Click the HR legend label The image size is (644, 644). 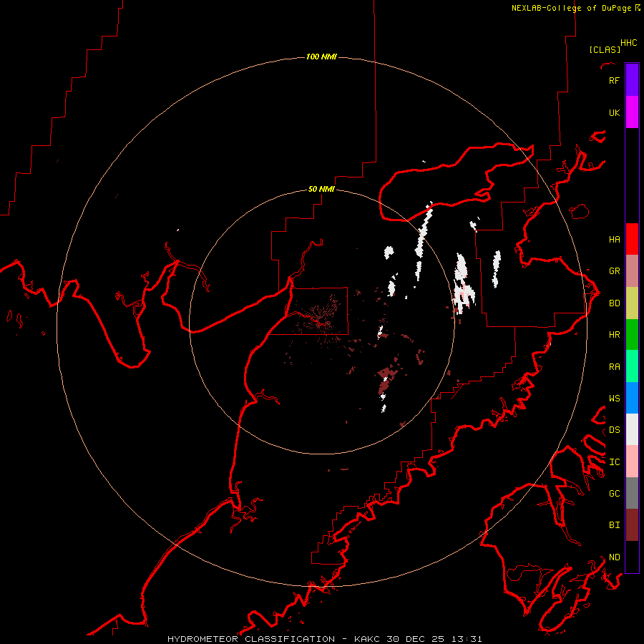[614, 335]
